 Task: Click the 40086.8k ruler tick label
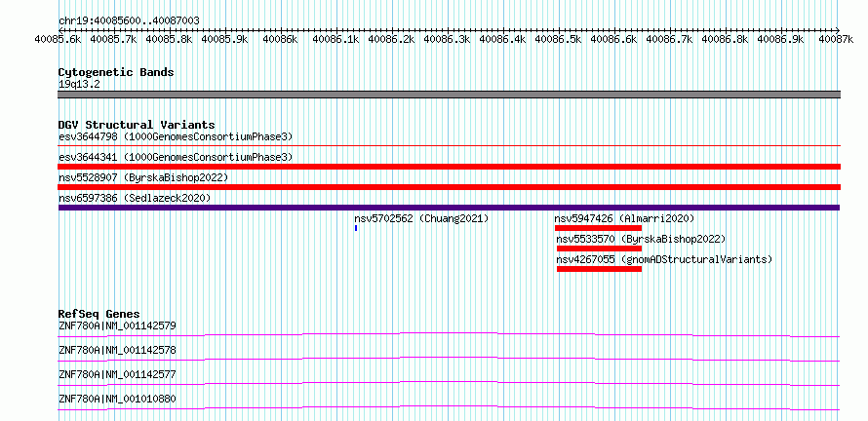(x=726, y=39)
